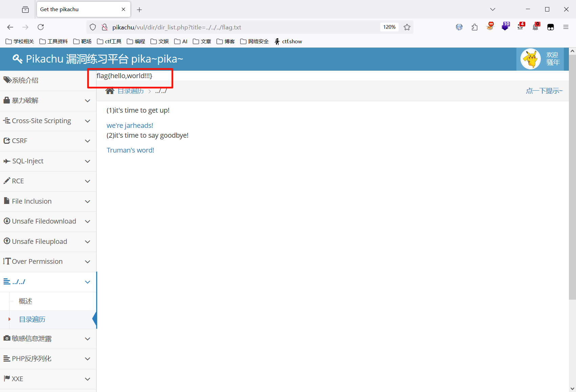Click the globe extension icon in toolbar

(459, 27)
